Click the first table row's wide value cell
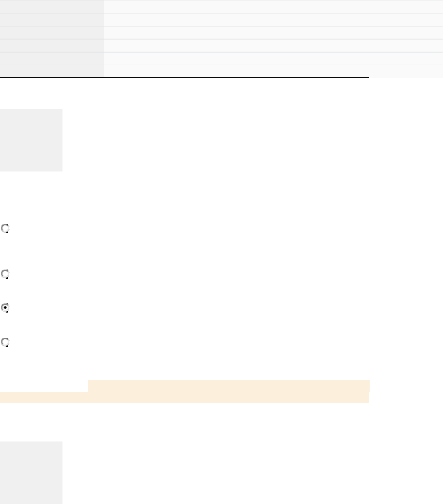 click(273, 7)
